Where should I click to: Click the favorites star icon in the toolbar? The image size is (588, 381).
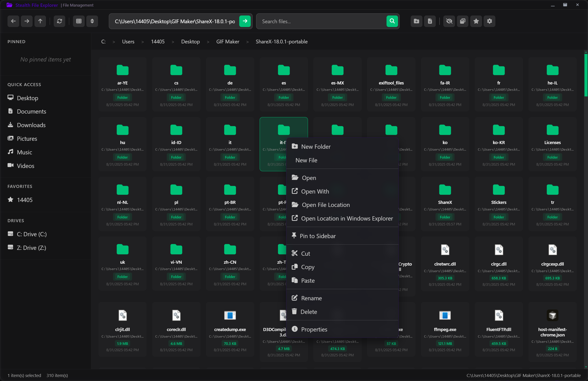[x=476, y=21]
